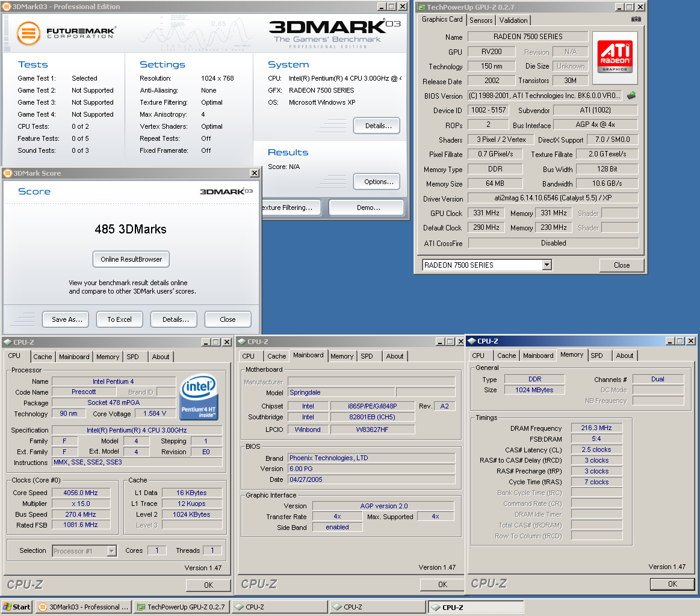Take GPU-Z screenshot with camera icon
The height and width of the screenshot is (616, 700).
[x=636, y=19]
